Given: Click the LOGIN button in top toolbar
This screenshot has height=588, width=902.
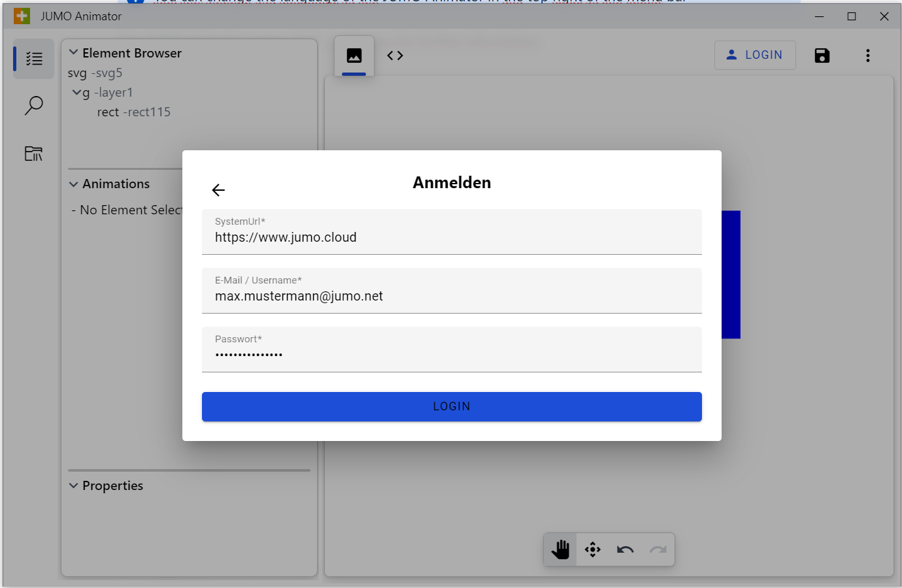Looking at the screenshot, I should (x=755, y=55).
